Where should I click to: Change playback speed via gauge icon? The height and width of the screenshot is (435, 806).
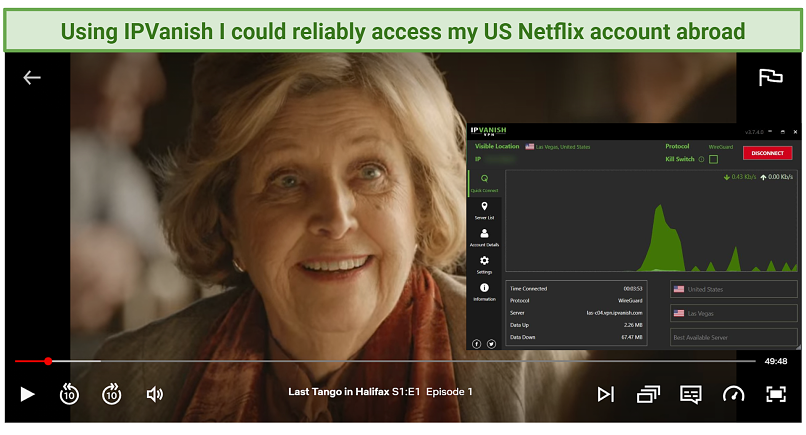(734, 394)
